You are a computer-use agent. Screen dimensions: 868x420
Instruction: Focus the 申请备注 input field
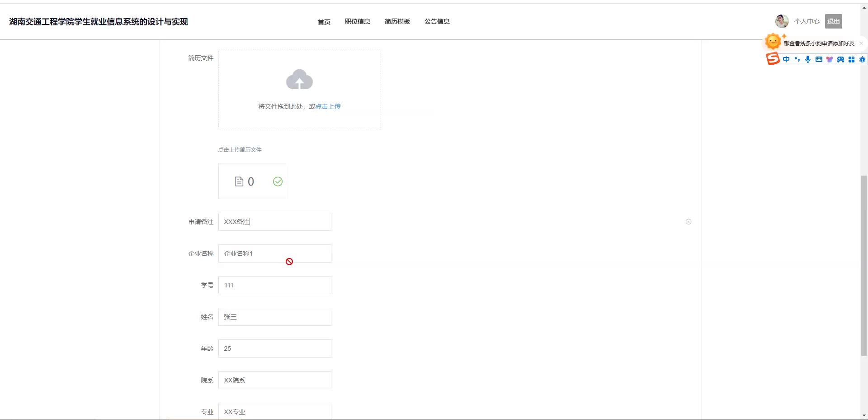[275, 222]
